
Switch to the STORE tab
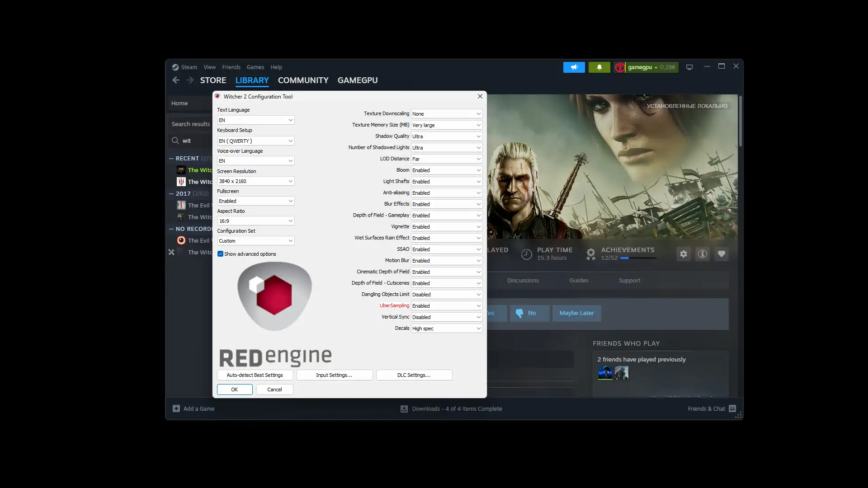(x=213, y=80)
